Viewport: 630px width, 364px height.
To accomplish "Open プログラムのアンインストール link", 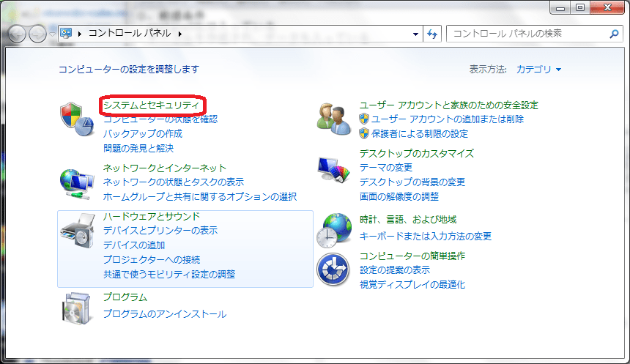I will (x=165, y=313).
